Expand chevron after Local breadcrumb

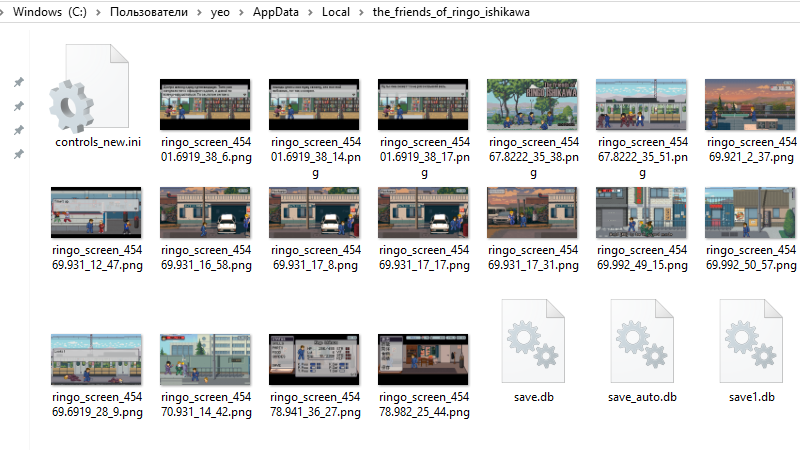361,12
